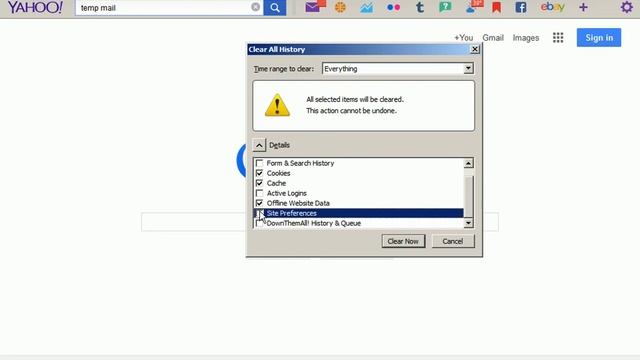Click the Yahoo! logo
640x360 pixels.
tap(36, 7)
